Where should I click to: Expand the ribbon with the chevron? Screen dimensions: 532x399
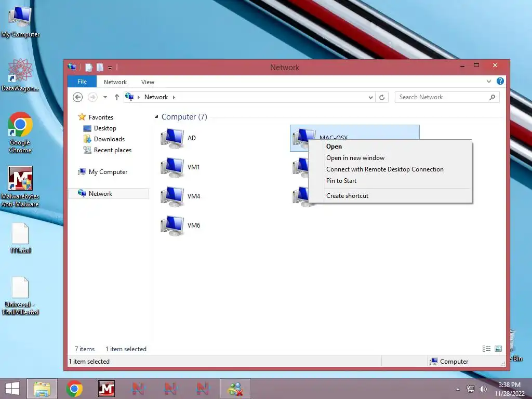click(x=488, y=82)
